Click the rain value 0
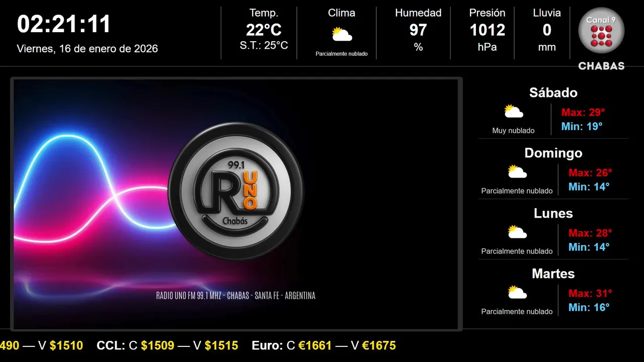 click(x=547, y=30)
